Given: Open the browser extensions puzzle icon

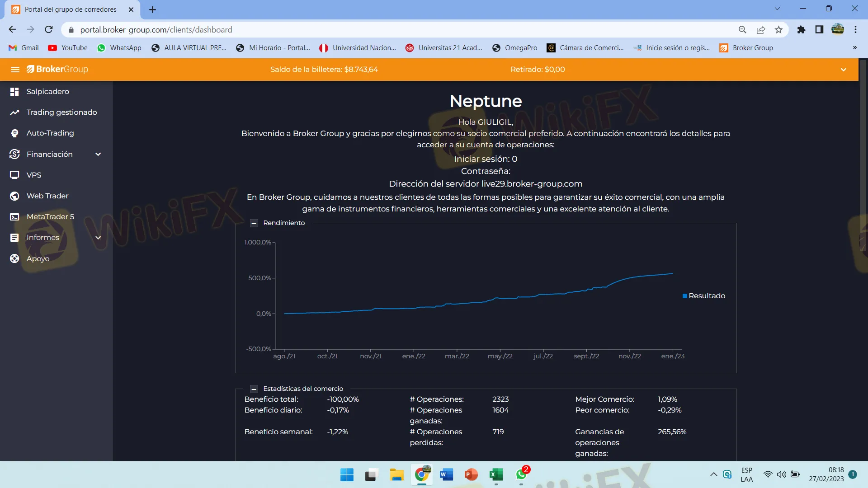Looking at the screenshot, I should [801, 30].
